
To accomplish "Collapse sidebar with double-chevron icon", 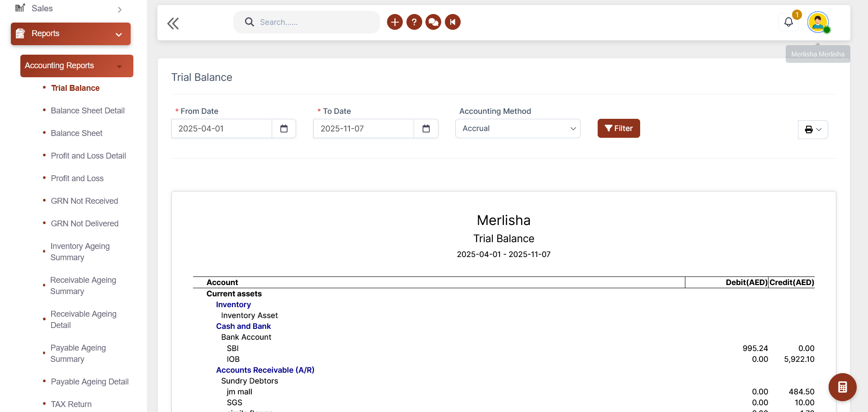I will (x=173, y=23).
